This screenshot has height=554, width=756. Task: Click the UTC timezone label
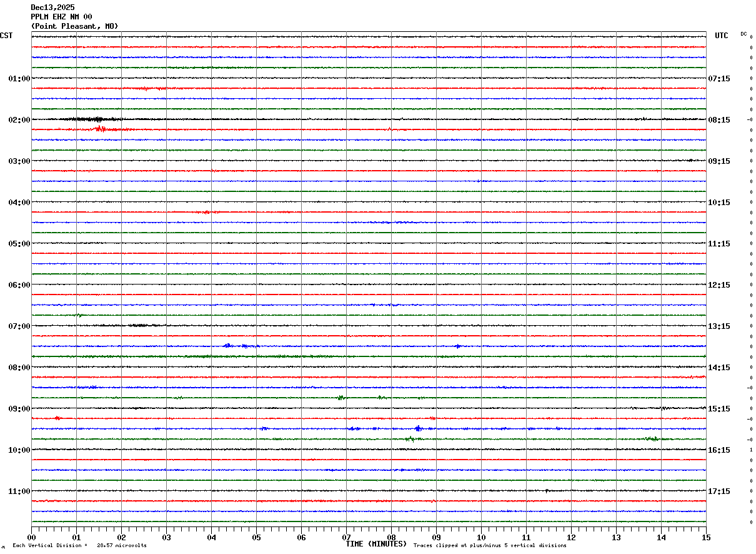[x=722, y=36]
